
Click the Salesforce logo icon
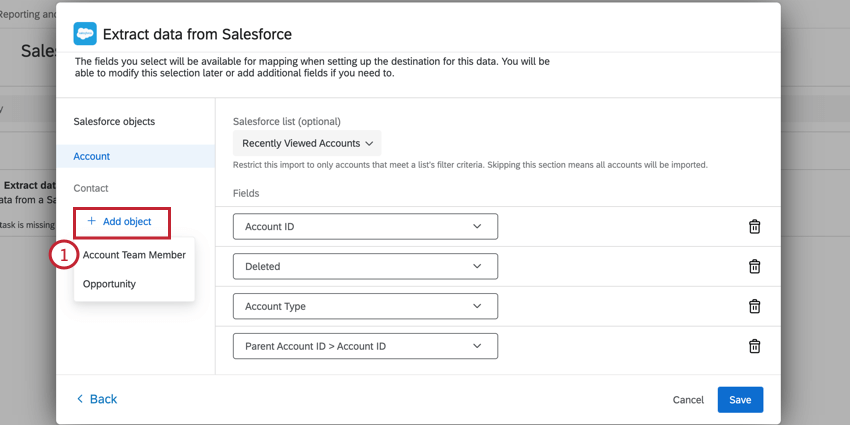click(85, 34)
